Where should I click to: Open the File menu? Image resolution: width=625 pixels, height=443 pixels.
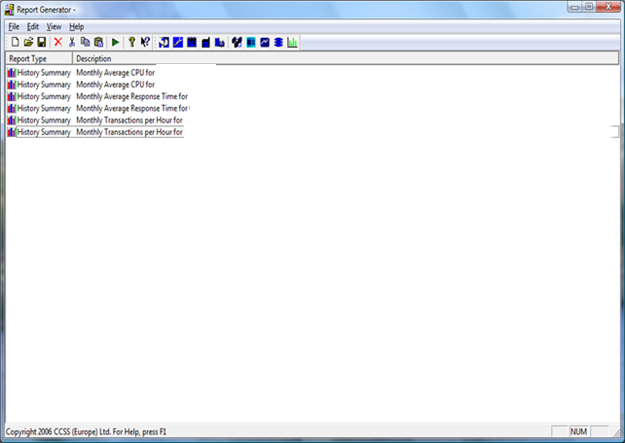(x=14, y=26)
